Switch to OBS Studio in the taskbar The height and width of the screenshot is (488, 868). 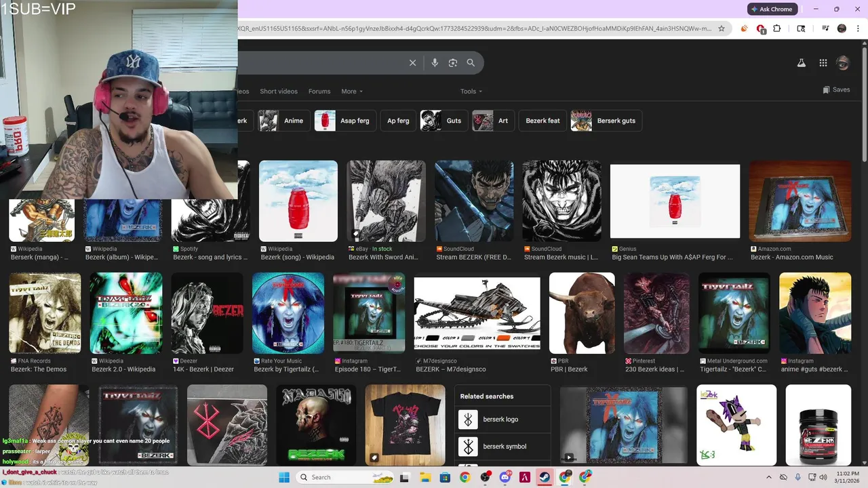(485, 477)
